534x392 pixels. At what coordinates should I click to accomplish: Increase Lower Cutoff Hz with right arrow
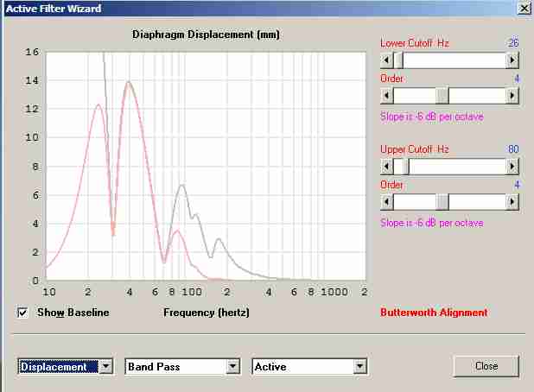512,60
